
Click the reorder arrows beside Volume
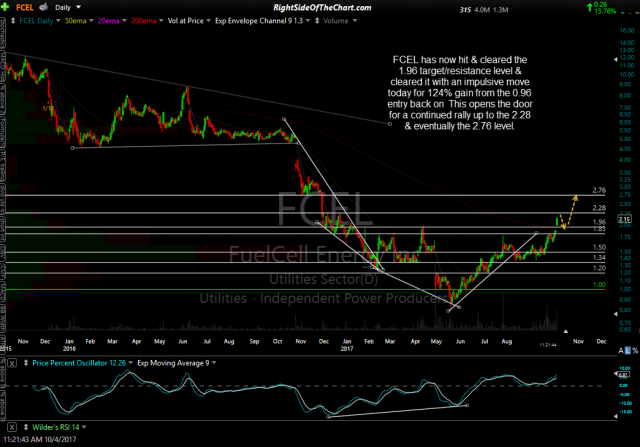(317, 20)
